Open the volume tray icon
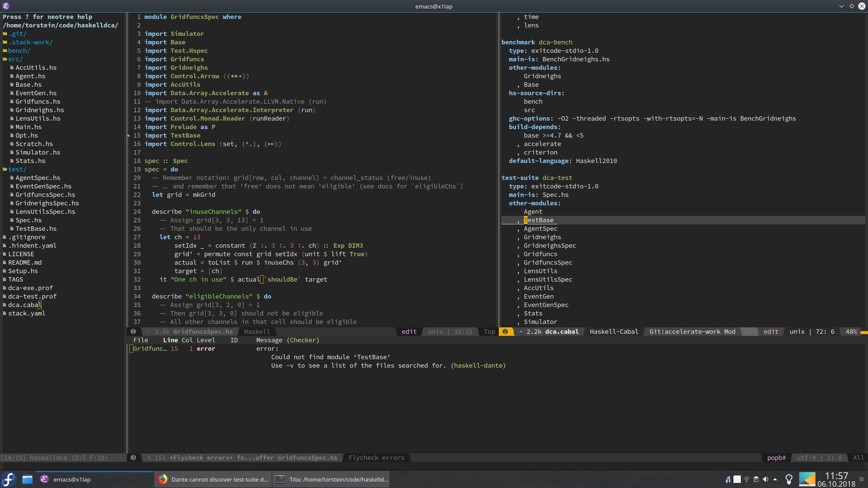Image resolution: width=868 pixels, height=488 pixels. coord(766,479)
